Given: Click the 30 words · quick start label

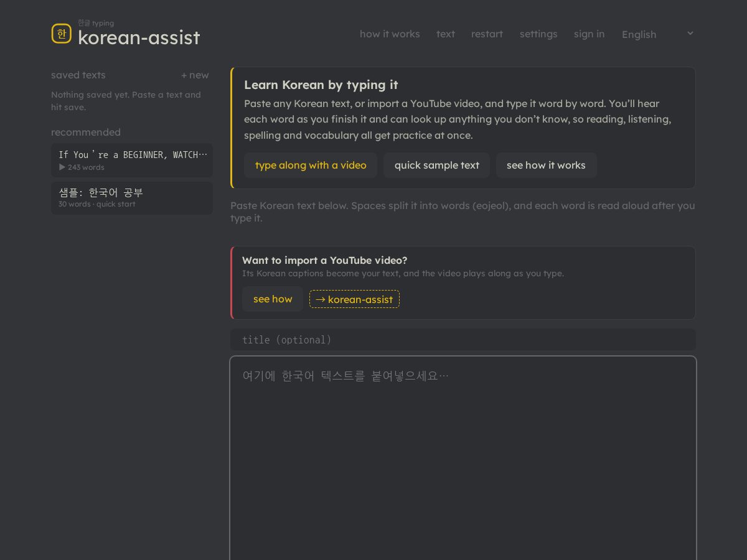Looking at the screenshot, I should (97, 204).
